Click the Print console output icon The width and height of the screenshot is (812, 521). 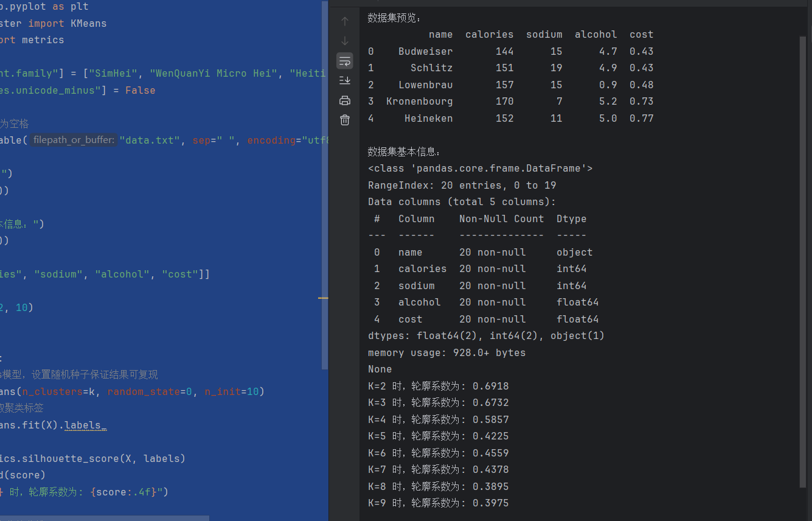tap(345, 100)
